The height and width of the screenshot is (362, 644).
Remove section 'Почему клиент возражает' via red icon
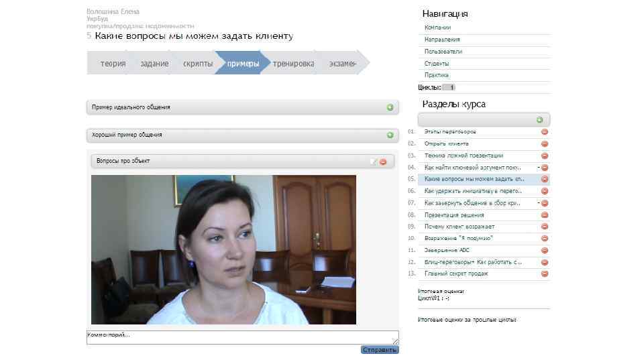click(545, 226)
